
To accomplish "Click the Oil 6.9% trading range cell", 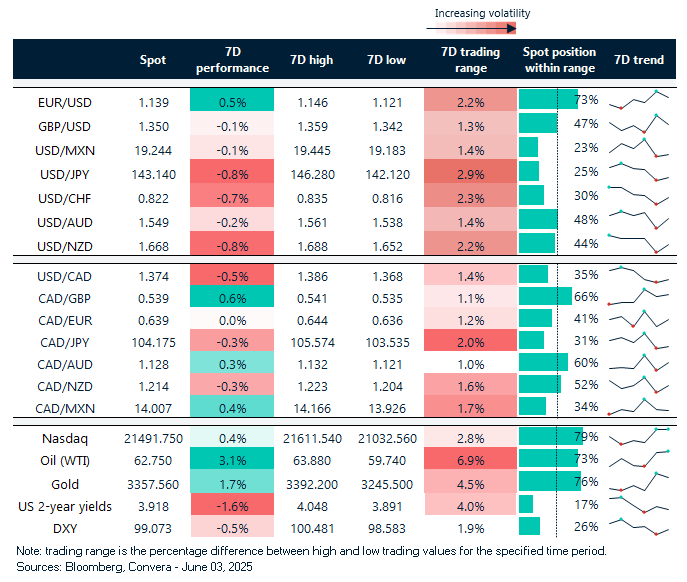I will (464, 460).
